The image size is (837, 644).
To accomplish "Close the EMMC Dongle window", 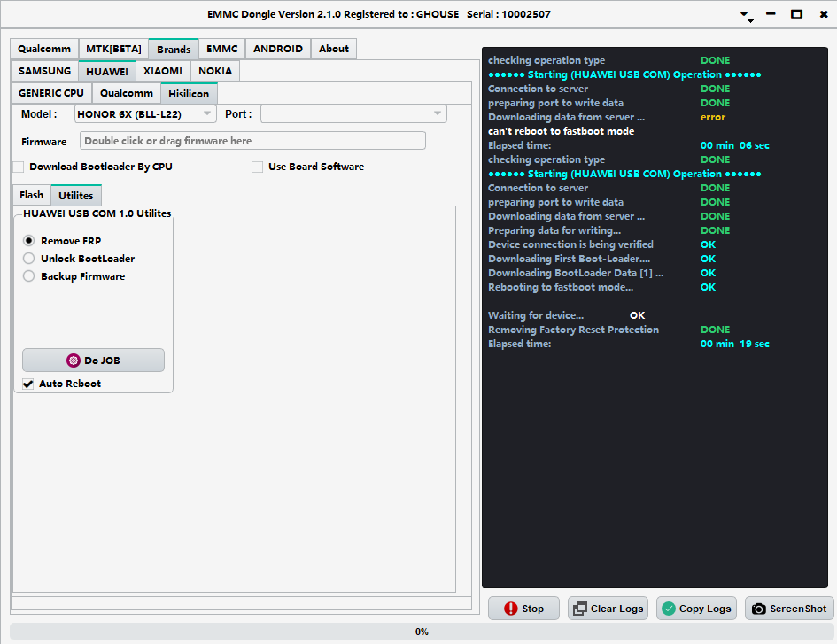I will 824,14.
